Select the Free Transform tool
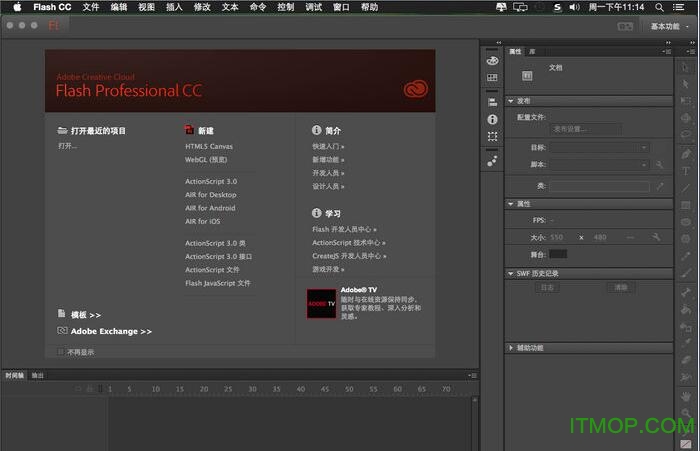The height and width of the screenshot is (451, 700). [x=685, y=101]
